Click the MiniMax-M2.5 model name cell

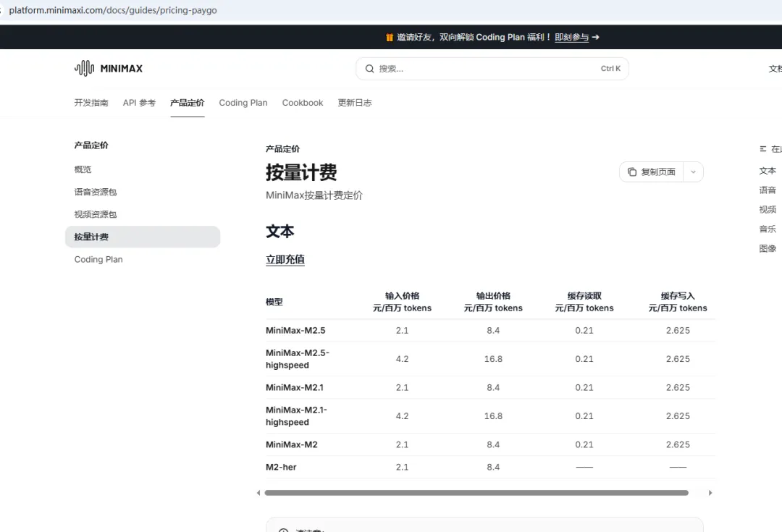point(295,331)
